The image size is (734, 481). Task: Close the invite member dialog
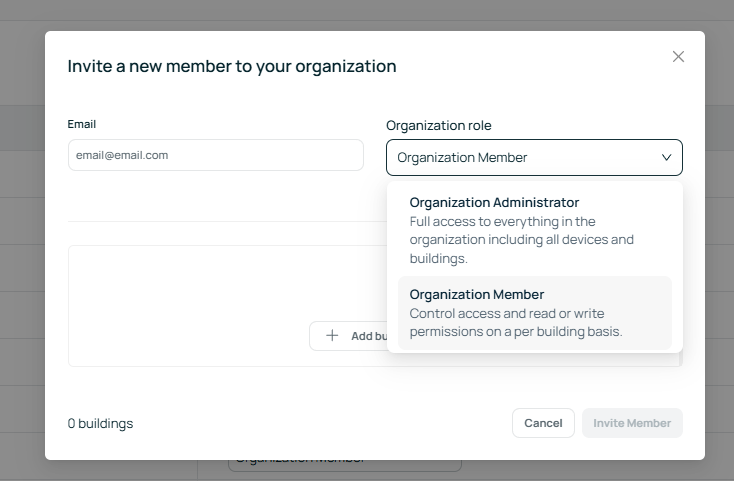[678, 57]
